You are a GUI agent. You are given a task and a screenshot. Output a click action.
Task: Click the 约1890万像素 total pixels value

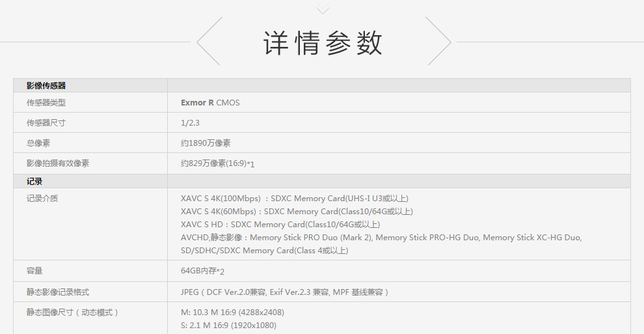pos(206,143)
